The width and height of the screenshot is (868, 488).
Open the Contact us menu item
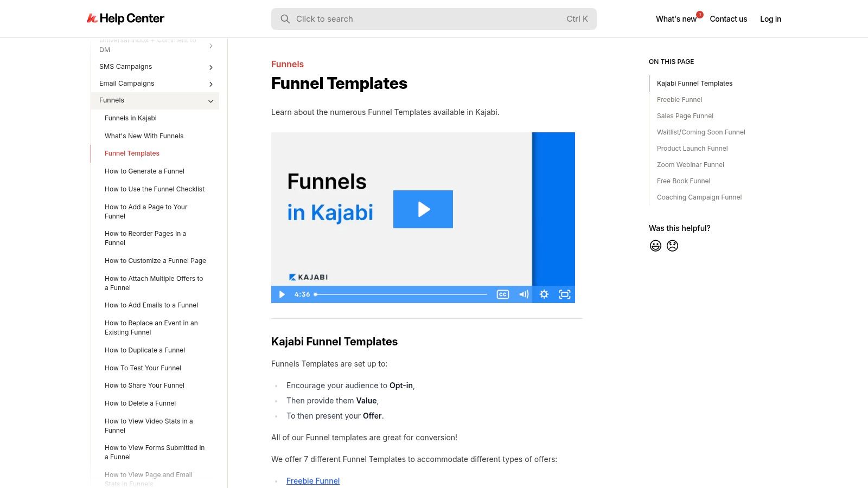point(729,18)
